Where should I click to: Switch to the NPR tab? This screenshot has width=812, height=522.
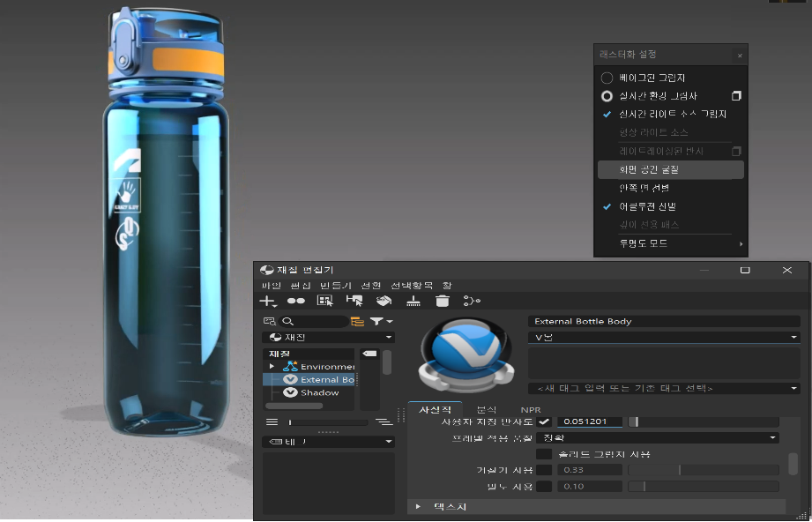point(531,410)
